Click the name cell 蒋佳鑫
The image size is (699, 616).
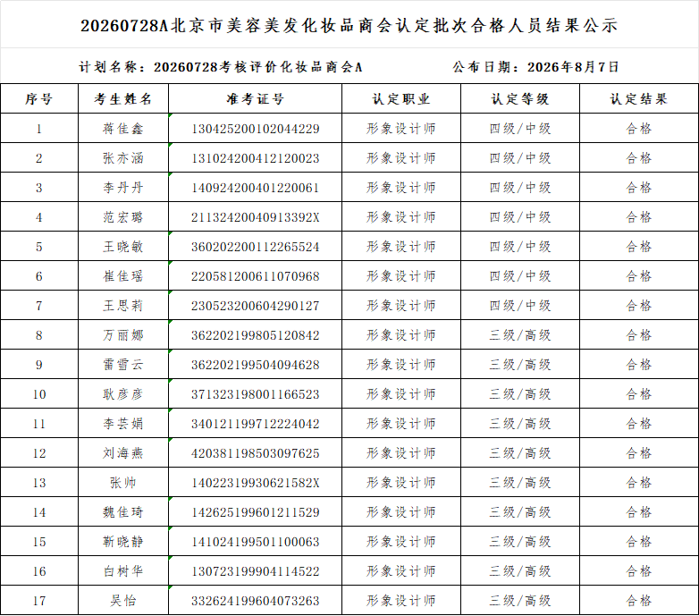123,129
